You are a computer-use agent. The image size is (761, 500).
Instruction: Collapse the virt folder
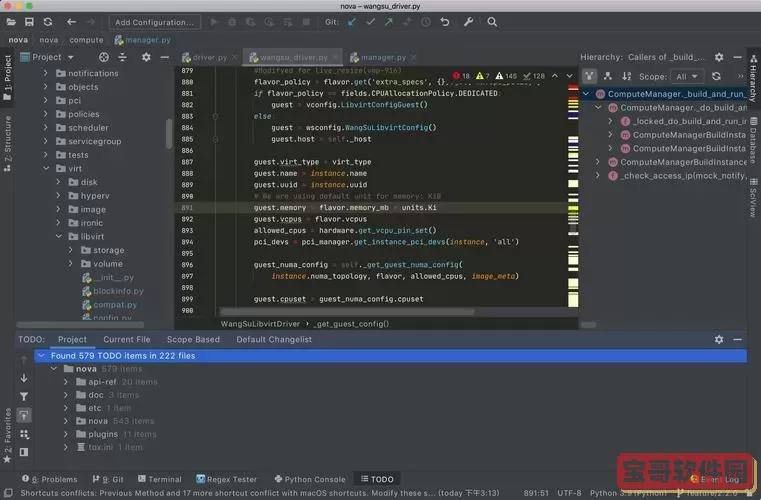[46, 168]
